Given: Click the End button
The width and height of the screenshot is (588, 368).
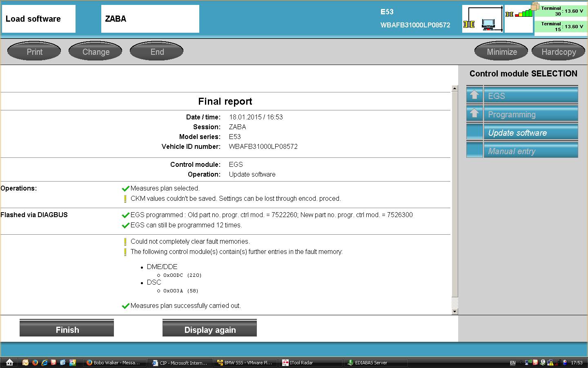Looking at the screenshot, I should [x=157, y=52].
